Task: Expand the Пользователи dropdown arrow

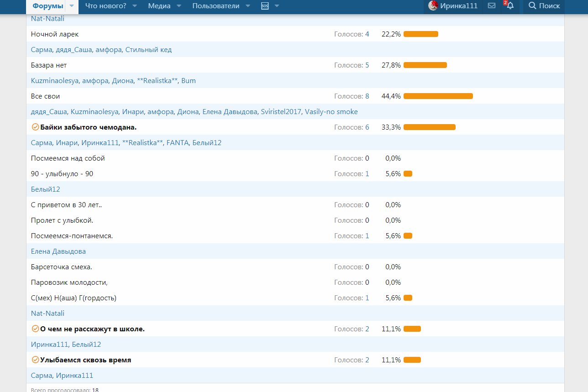Action: tap(248, 6)
